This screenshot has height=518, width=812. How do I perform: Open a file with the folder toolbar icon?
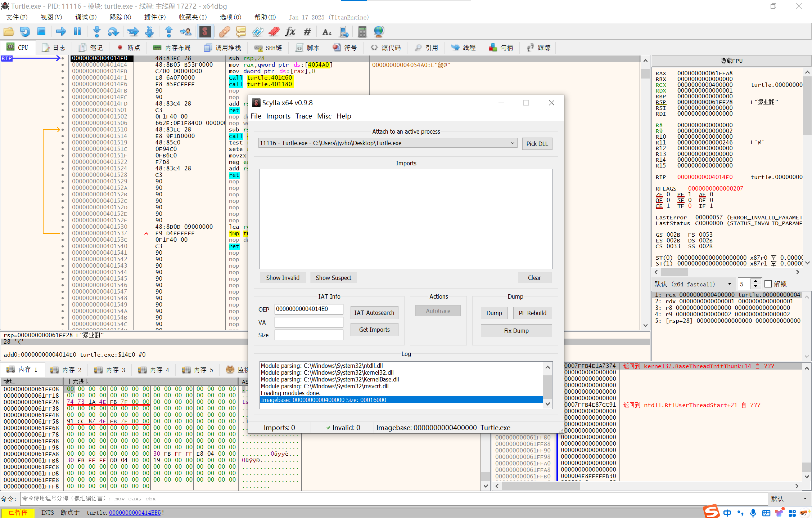[9, 32]
